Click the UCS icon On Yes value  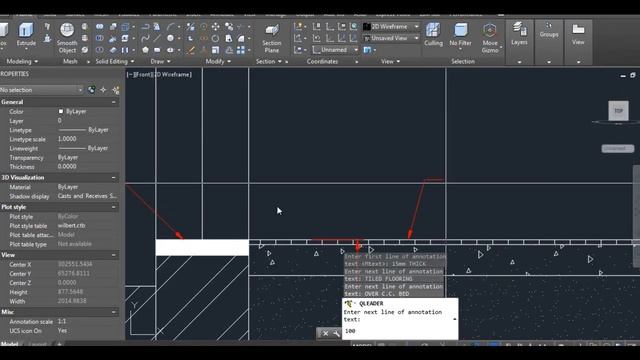click(62, 331)
